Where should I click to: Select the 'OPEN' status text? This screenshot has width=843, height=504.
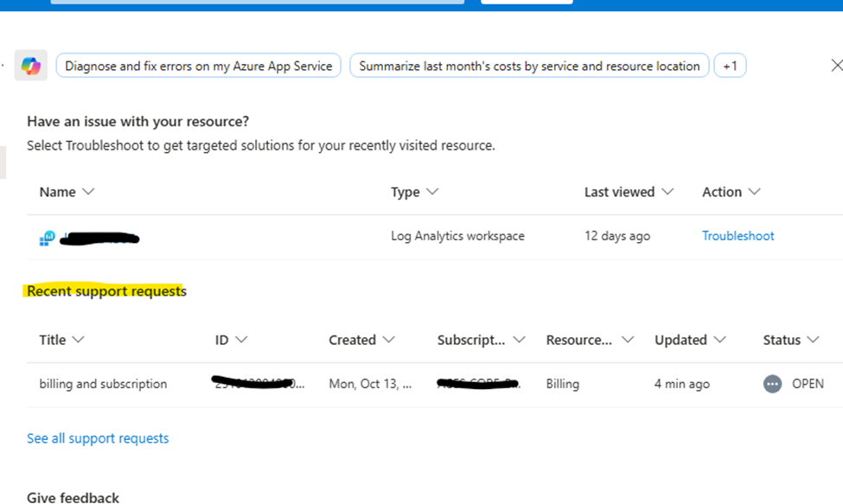808,384
